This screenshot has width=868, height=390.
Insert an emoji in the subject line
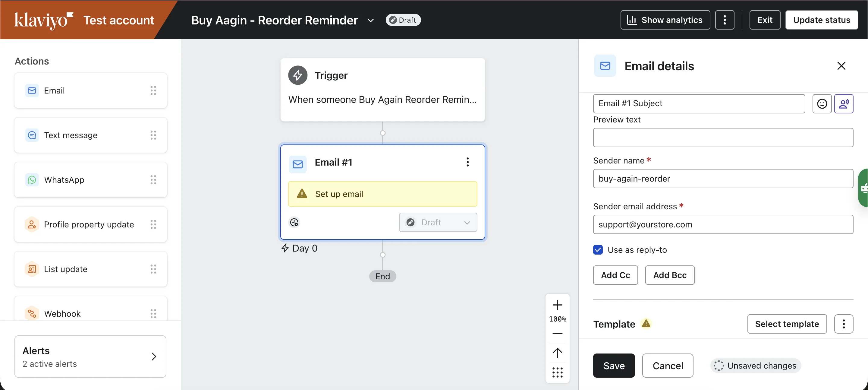click(x=822, y=103)
